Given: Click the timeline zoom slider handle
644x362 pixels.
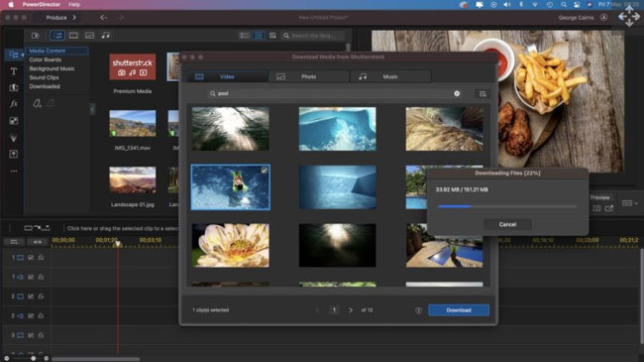Looking at the screenshot, I should click(33, 359).
